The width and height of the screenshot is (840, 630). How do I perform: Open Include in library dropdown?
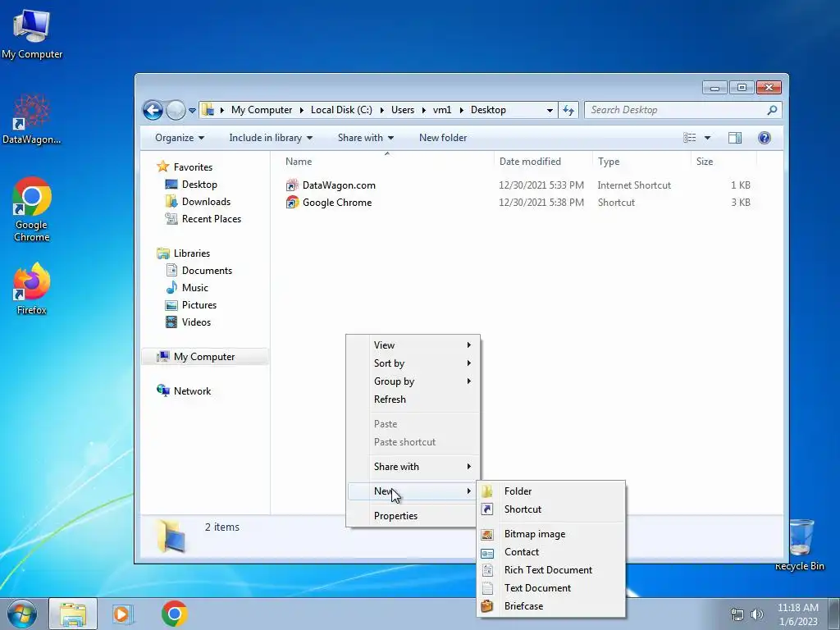click(x=271, y=138)
